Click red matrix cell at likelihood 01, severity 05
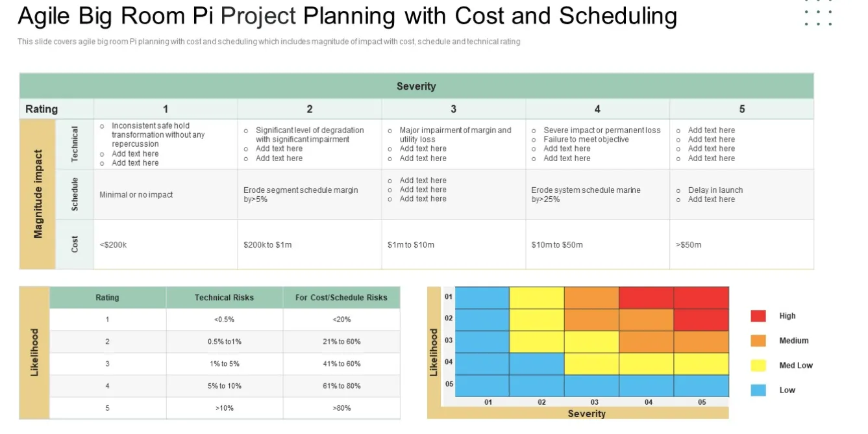Screen dimensions: 868x434 701,297
